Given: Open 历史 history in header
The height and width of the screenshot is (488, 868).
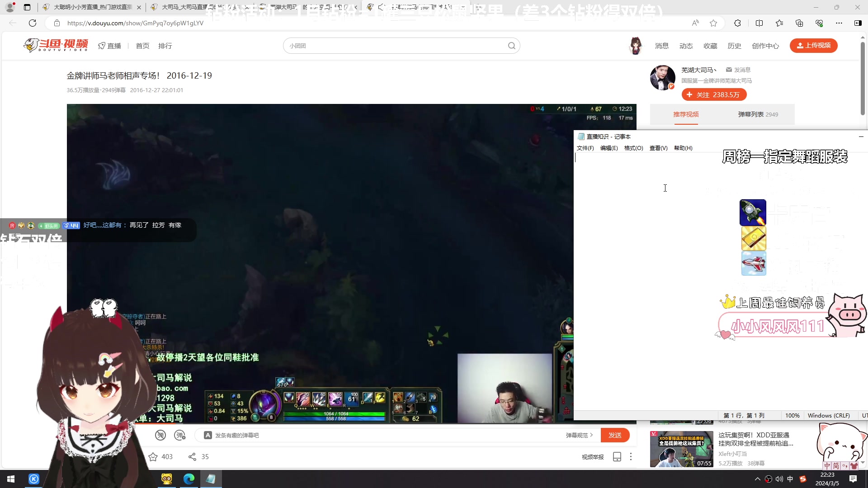Looking at the screenshot, I should tap(734, 46).
